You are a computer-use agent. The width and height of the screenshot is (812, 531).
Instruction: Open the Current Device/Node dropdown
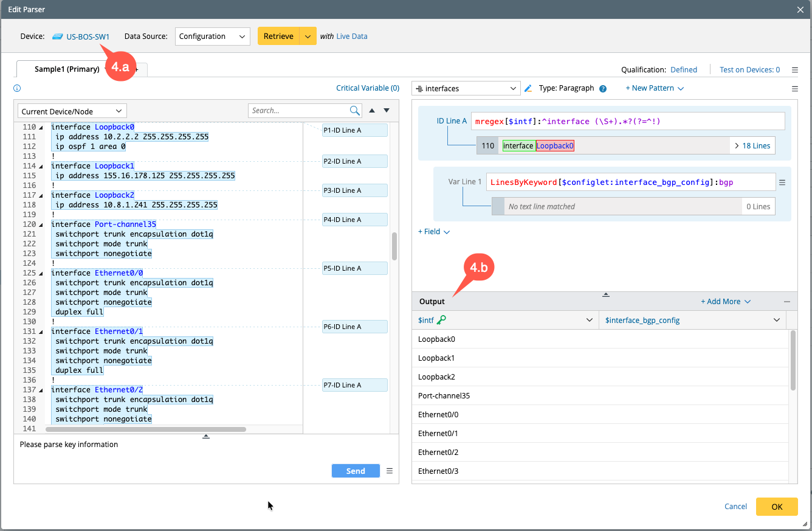point(72,111)
